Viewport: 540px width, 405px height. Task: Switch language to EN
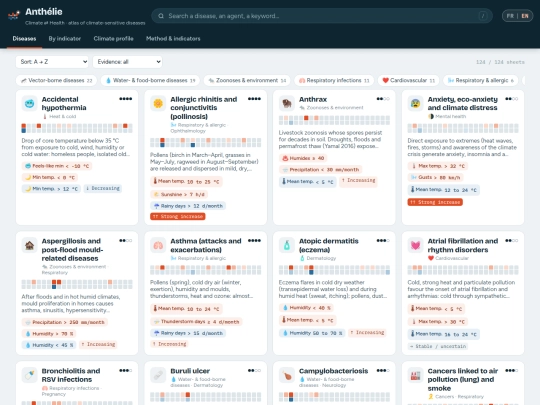coord(525,16)
